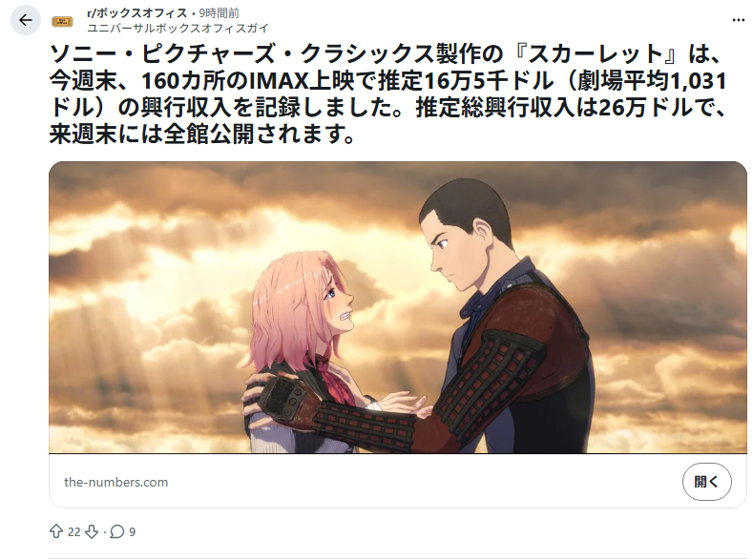The height and width of the screenshot is (560, 753).
Task: Click the blank area of the link card footer
Action: pos(423,482)
